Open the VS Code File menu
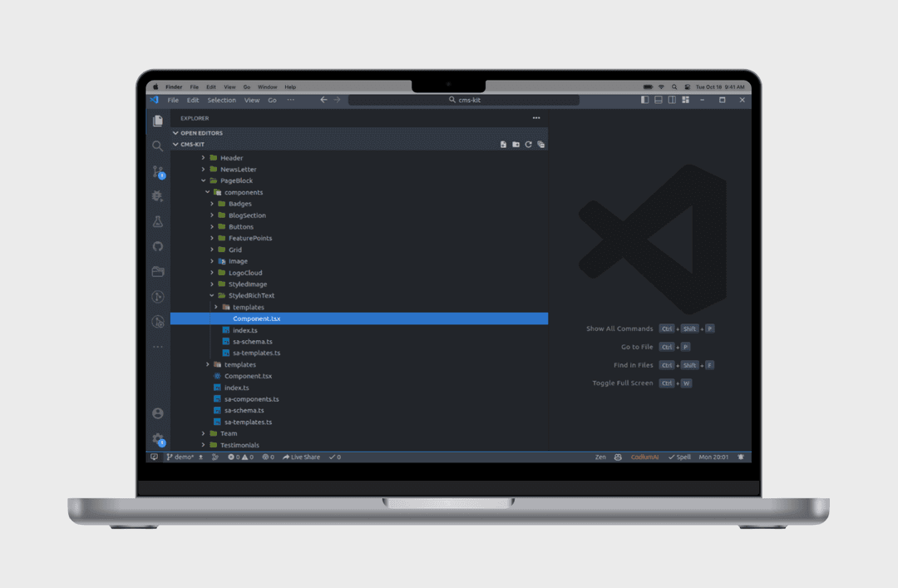898x588 pixels. click(173, 100)
